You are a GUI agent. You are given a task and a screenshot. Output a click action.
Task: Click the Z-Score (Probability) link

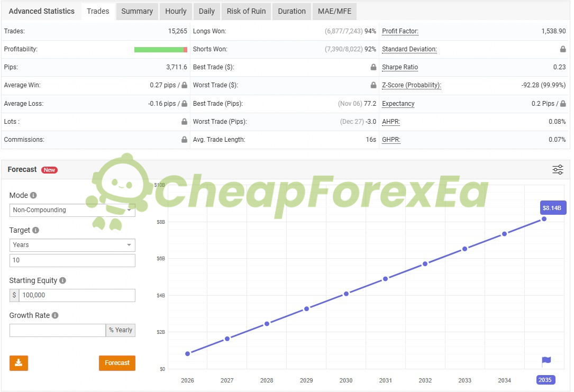[412, 85]
